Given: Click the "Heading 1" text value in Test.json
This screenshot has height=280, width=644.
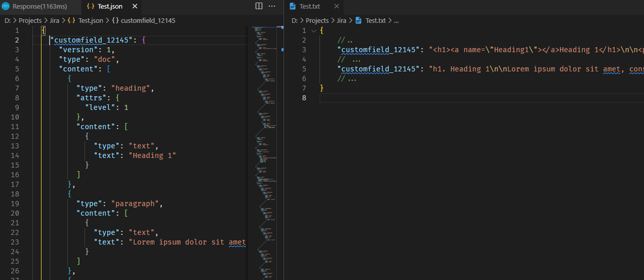Looking at the screenshot, I should click(152, 155).
